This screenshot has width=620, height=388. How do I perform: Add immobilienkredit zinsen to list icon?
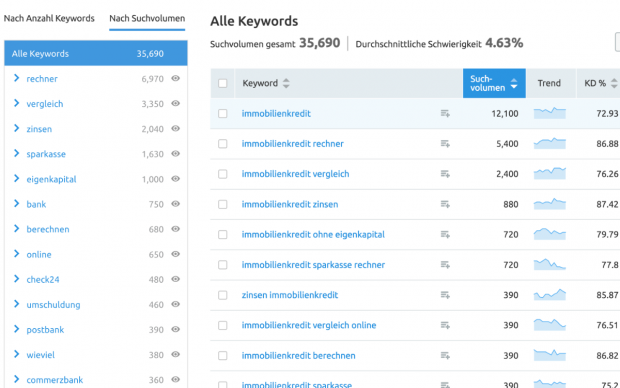pyautogui.click(x=445, y=204)
